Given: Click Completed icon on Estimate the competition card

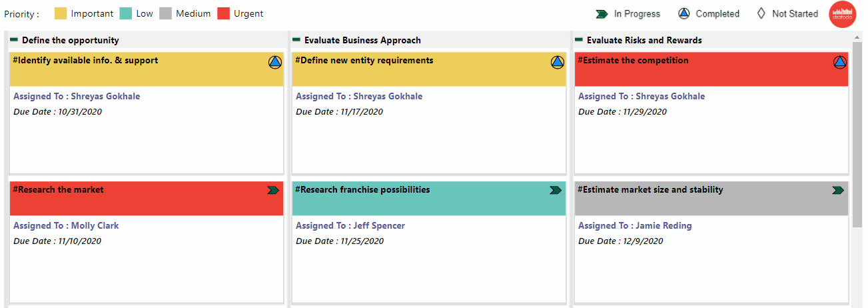Looking at the screenshot, I should [x=840, y=63].
